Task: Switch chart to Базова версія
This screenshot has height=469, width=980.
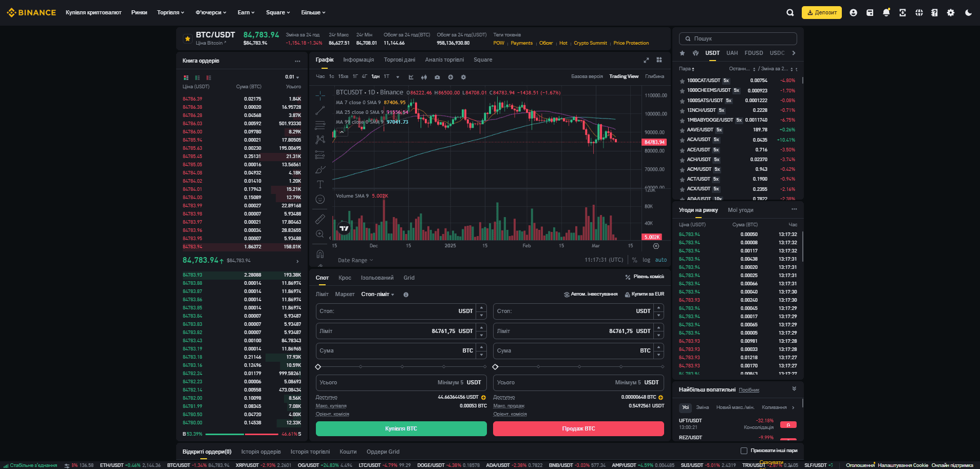Action: [587, 76]
